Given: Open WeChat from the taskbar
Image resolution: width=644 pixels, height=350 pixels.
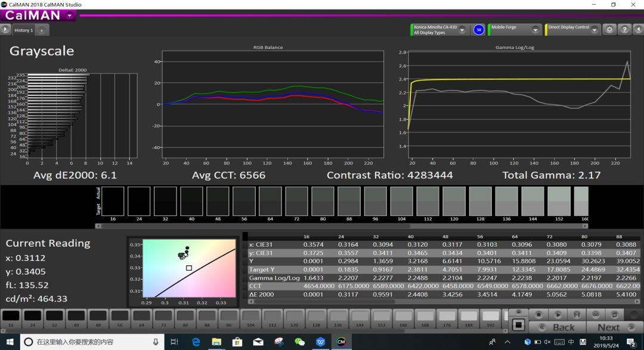Looking at the screenshot, I should tap(299, 342).
